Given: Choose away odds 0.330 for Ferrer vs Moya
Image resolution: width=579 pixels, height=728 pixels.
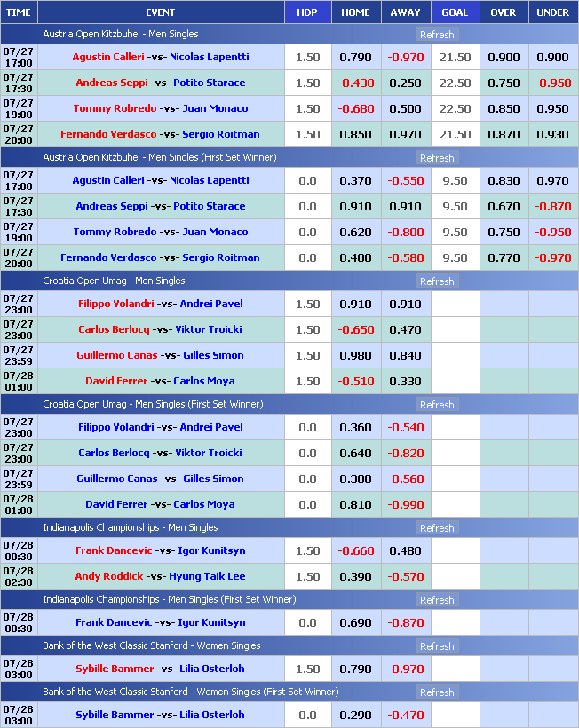Looking at the screenshot, I should click(x=405, y=382).
